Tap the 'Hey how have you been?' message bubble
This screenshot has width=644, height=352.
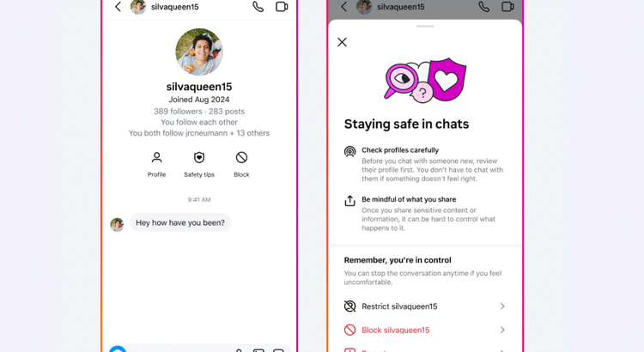tap(180, 222)
